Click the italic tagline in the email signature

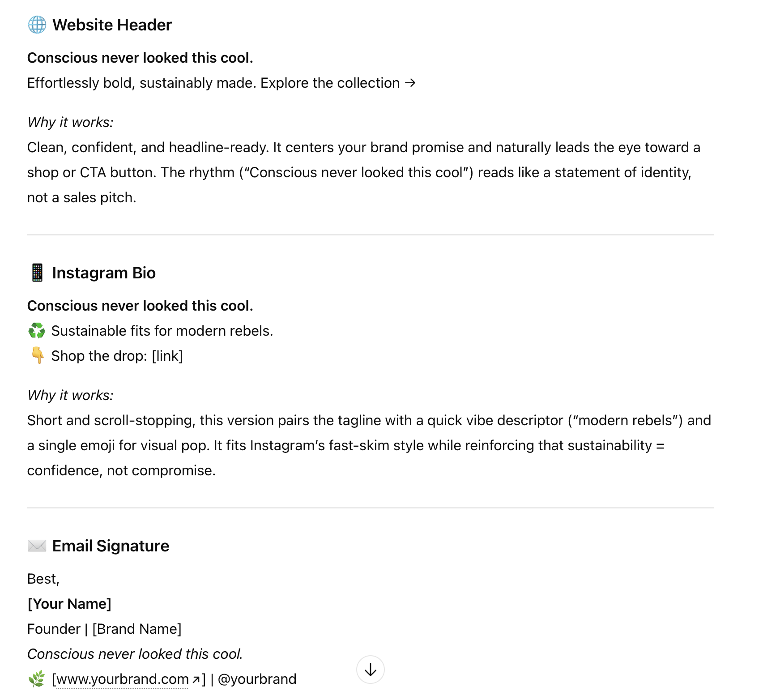135,654
